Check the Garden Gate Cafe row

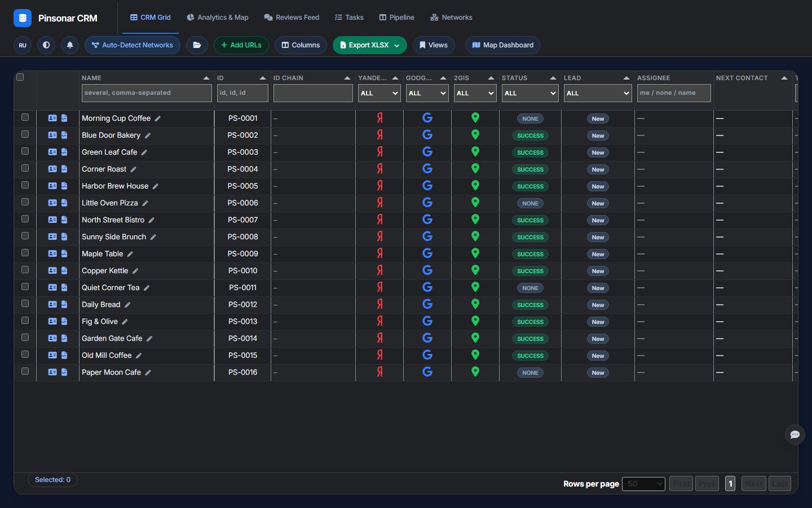[x=25, y=338]
